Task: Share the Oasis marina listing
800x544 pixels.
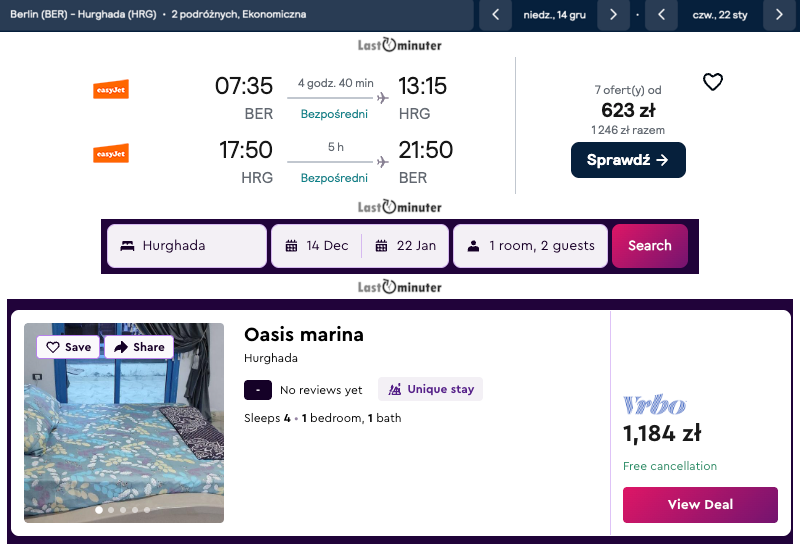Action: pyautogui.click(x=139, y=347)
